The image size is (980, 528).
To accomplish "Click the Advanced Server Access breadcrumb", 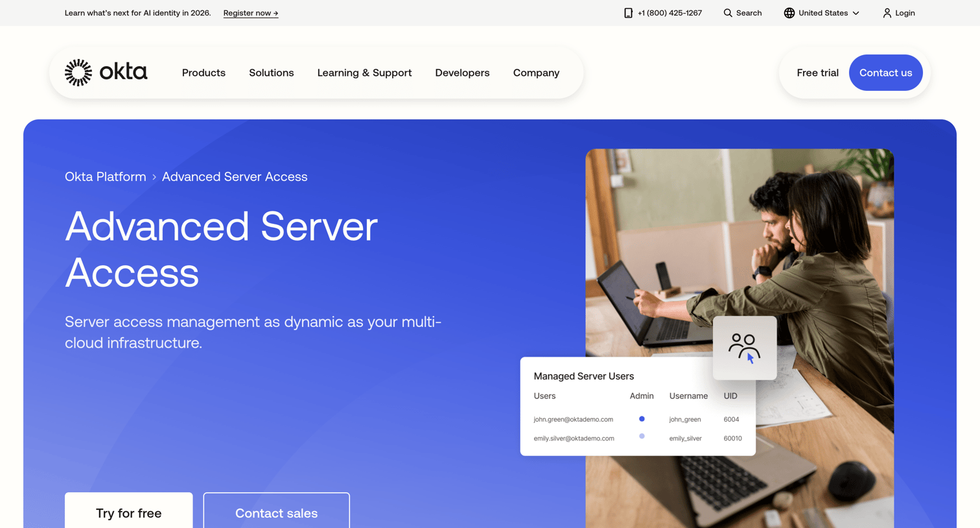I will [235, 176].
